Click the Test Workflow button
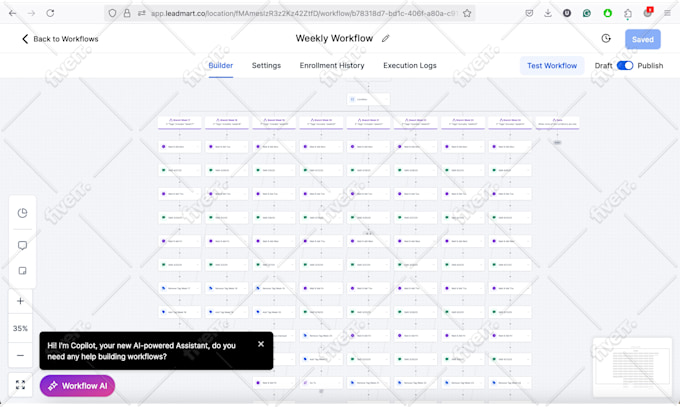Viewport: 680px width, 407px height. pyautogui.click(x=552, y=66)
